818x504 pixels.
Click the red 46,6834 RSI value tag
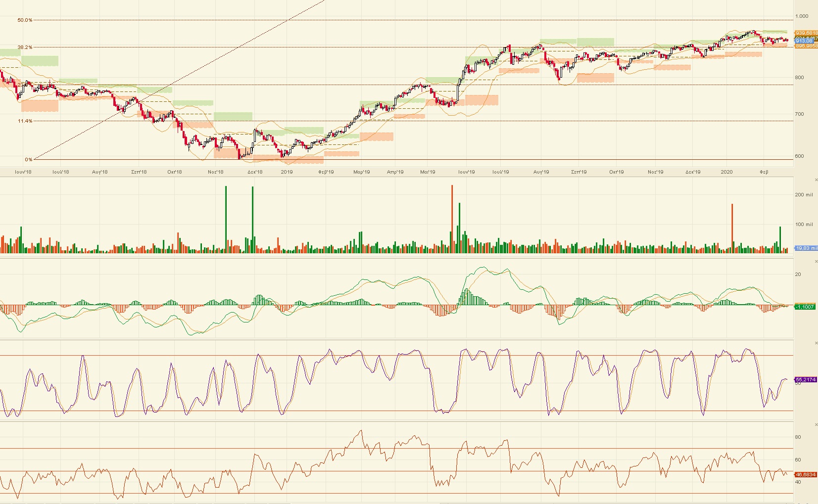click(806, 474)
